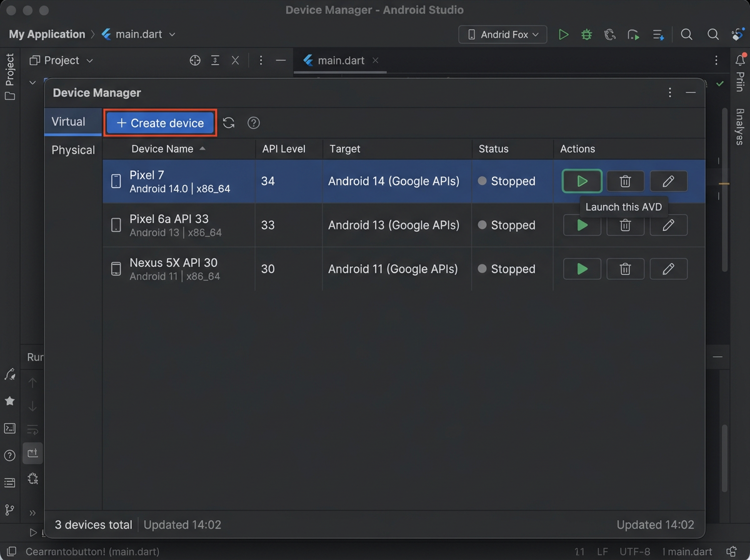Start debugging with the bug icon
Image resolution: width=750 pixels, height=560 pixels.
[x=586, y=34]
